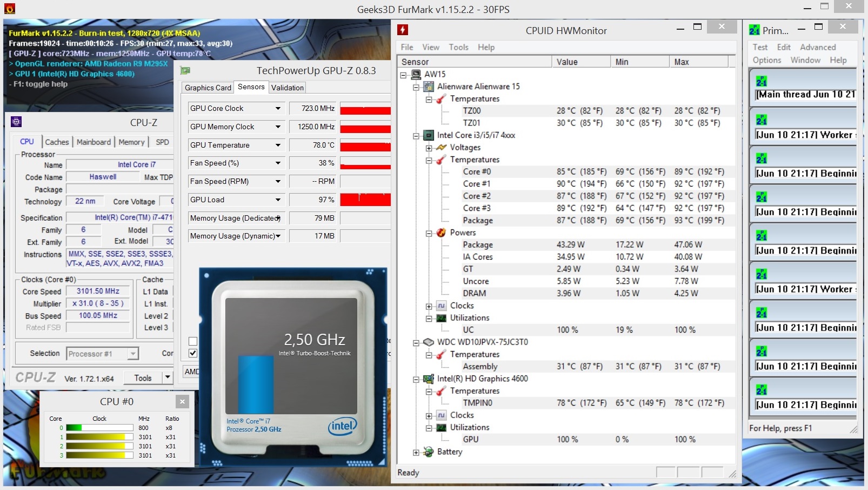Open the Prime95 Options menu
868x490 pixels.
(x=767, y=60)
